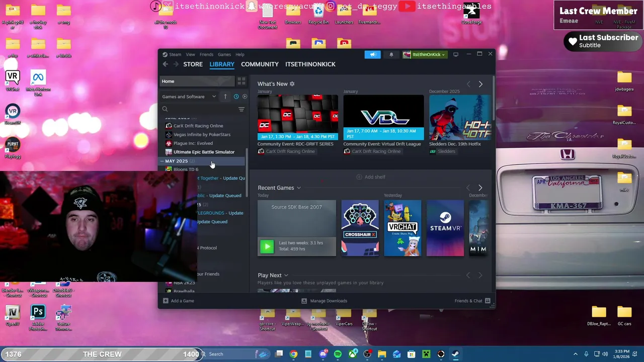Open the Games menu
The image size is (644, 362).
click(224, 54)
